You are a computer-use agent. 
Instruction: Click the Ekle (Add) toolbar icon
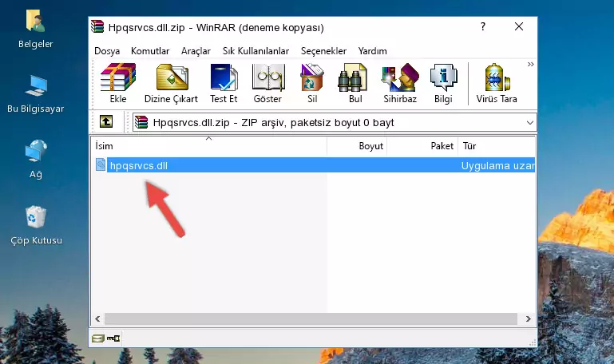[x=118, y=83]
